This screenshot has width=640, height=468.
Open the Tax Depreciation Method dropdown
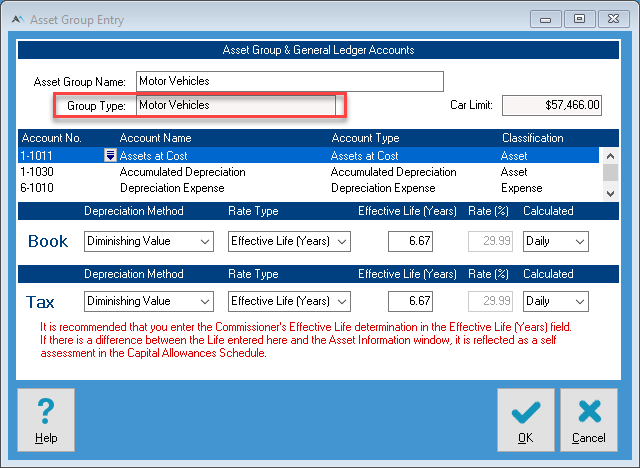click(148, 301)
